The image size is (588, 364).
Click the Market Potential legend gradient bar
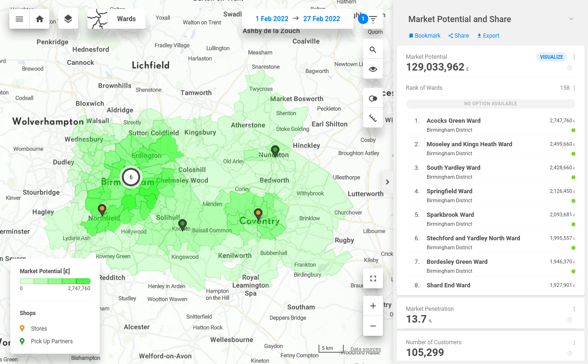tap(55, 281)
